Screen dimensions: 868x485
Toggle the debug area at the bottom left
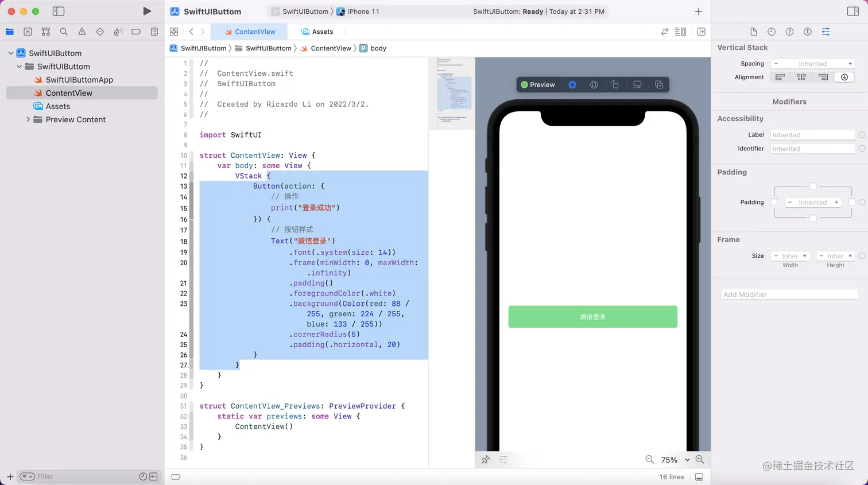[x=176, y=476]
